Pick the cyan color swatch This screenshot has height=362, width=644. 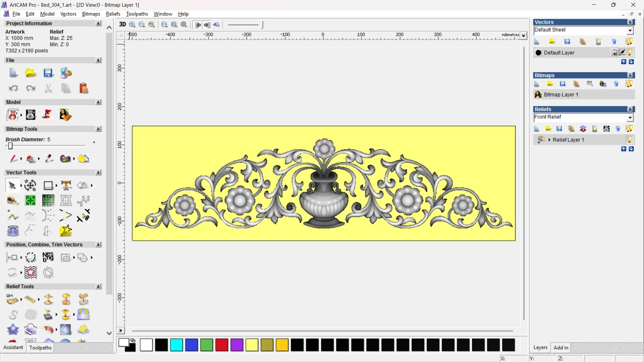[176, 345]
